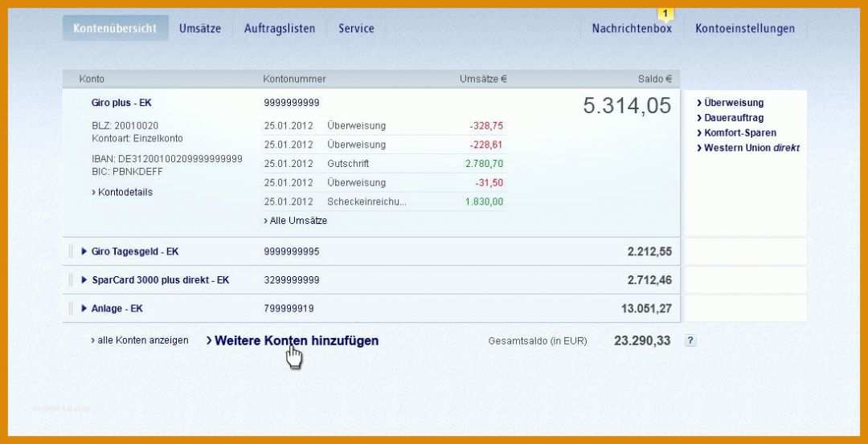Select the Giro plus - EK account name
The height and width of the screenshot is (444, 868).
[121, 103]
